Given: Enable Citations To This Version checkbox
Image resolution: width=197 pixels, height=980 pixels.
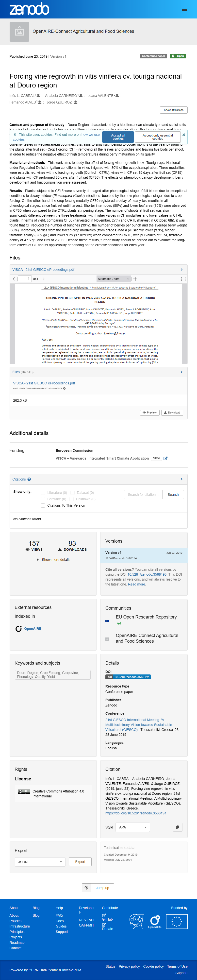Looking at the screenshot, I should 43,506.
